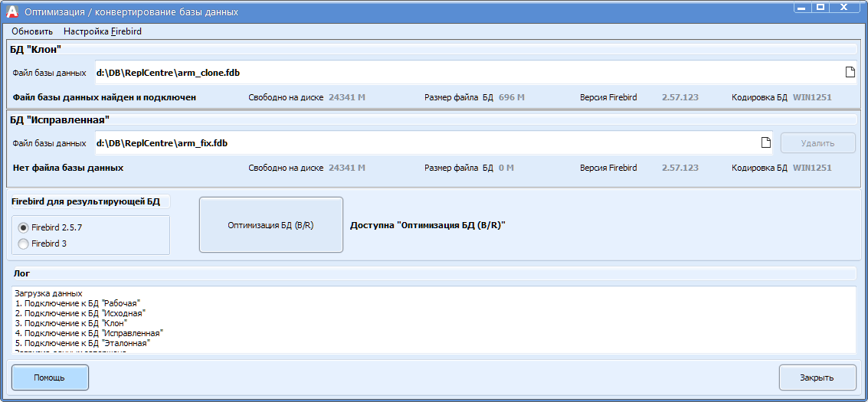Click the Доступна "Оптимизация БД (B/R)" message
The height and width of the screenshot is (402, 868).
428,226
